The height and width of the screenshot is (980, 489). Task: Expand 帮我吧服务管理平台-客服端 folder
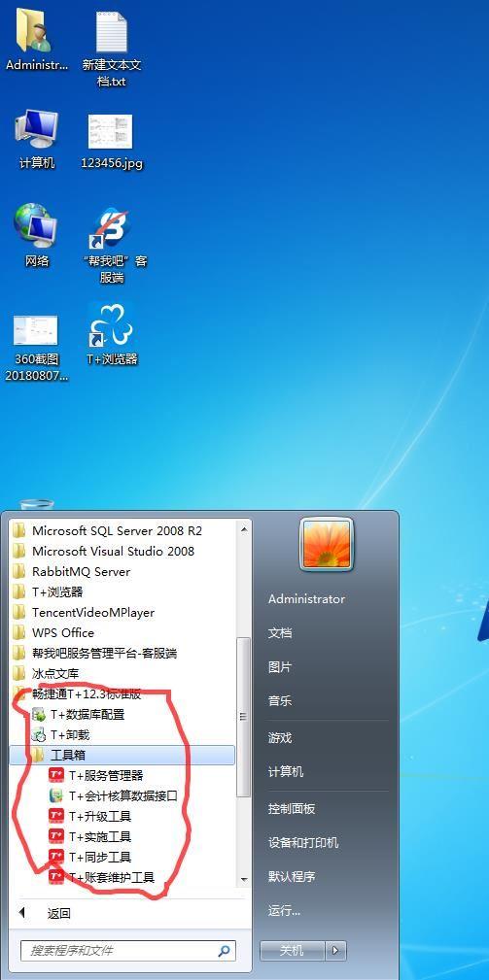pos(95,653)
